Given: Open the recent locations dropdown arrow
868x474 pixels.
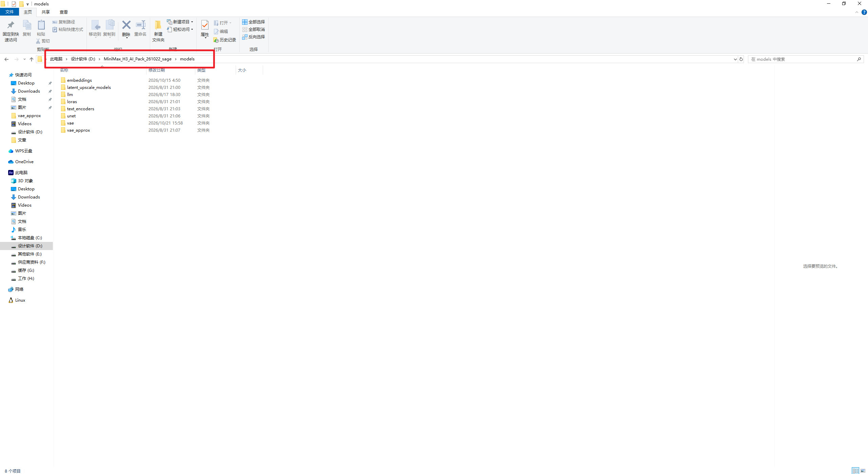Looking at the screenshot, I should 24,59.
